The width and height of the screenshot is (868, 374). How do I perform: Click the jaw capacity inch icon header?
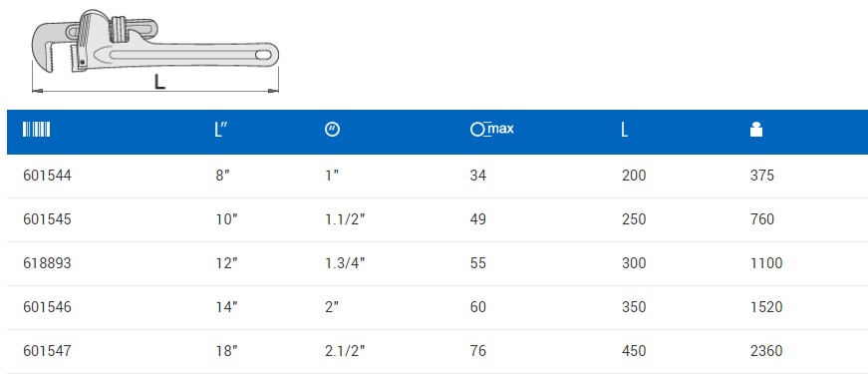click(332, 130)
